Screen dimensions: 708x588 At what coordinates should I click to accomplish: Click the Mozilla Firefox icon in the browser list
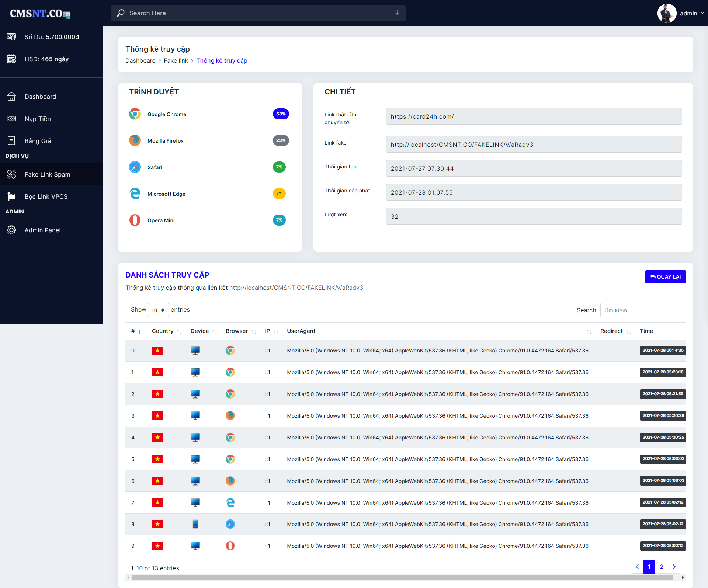pyautogui.click(x=135, y=140)
